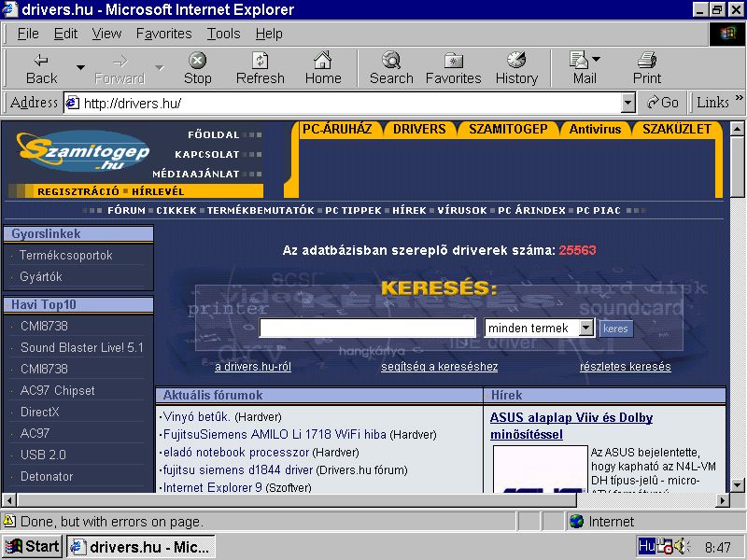747x560 pixels.
Task: Open the KAPCSOLAT link
Action: [206, 154]
